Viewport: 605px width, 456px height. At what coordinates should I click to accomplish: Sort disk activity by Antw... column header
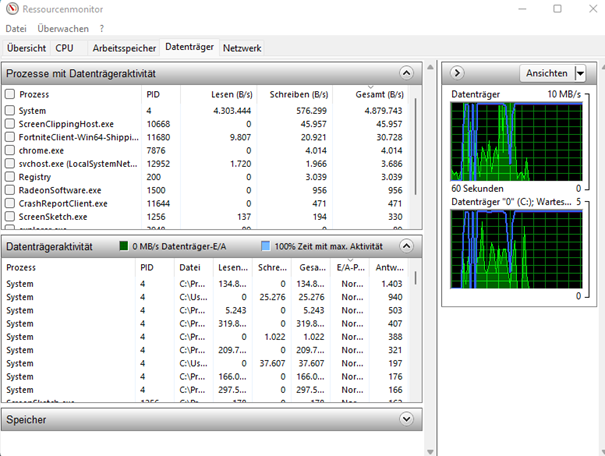tap(389, 267)
